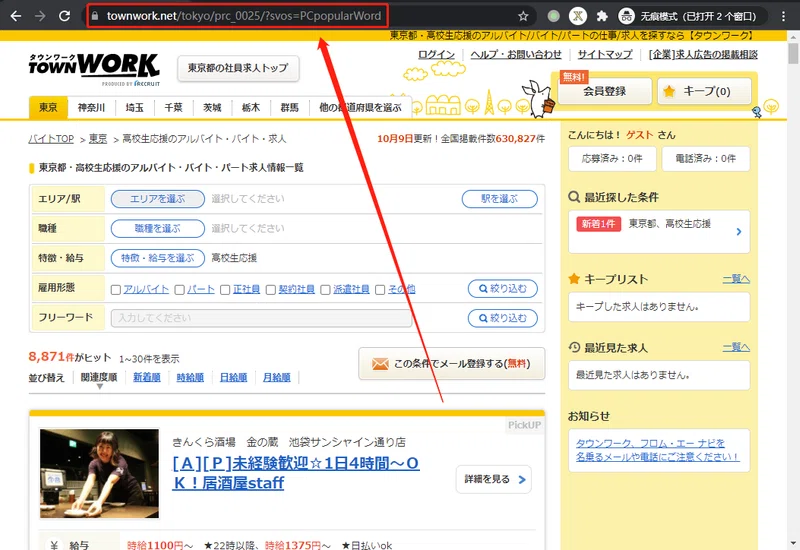This screenshot has height=550, width=800.
Task: Check the アルバイト checkbox
Action: click(x=116, y=290)
